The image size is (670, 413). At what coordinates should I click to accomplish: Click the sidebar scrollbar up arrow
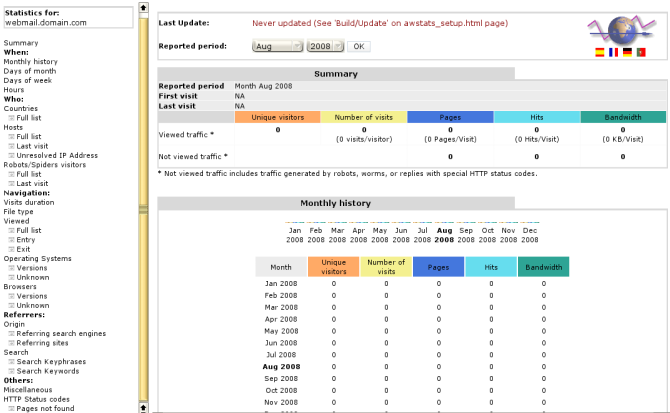[x=144, y=7]
